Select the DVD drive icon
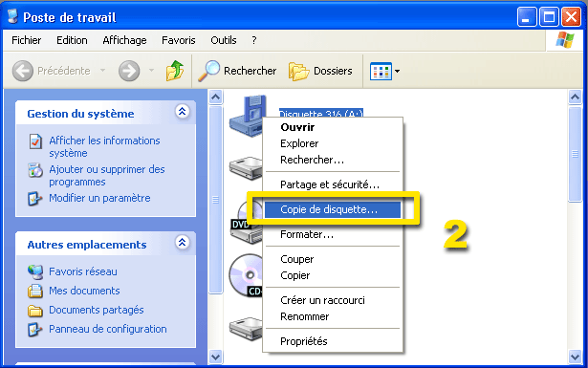 point(246,222)
